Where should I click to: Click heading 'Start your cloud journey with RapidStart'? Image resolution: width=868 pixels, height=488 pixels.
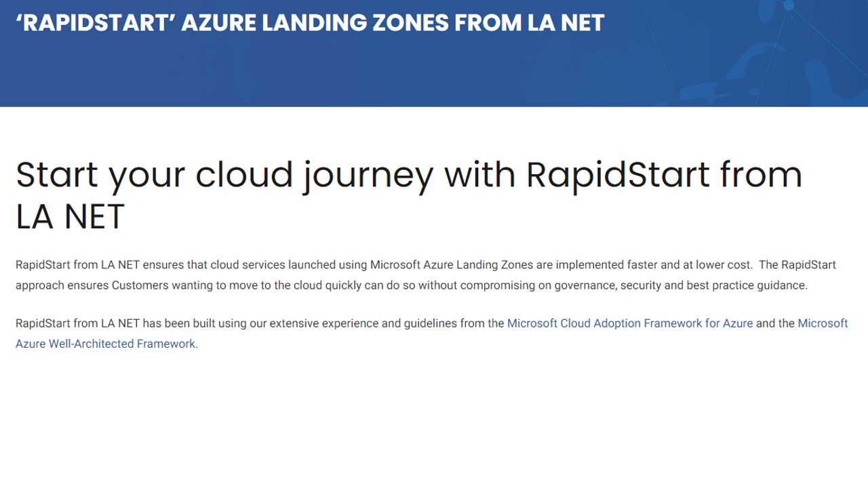409,195
